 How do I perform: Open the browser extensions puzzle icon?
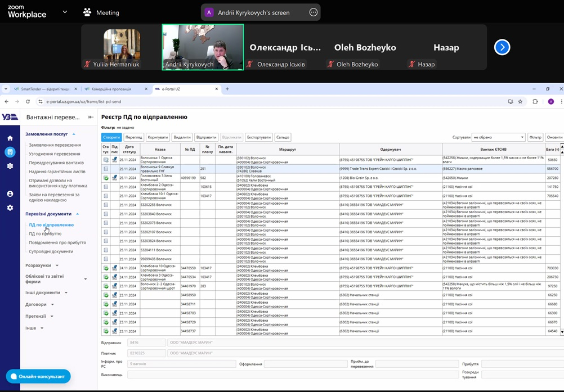tap(535, 102)
